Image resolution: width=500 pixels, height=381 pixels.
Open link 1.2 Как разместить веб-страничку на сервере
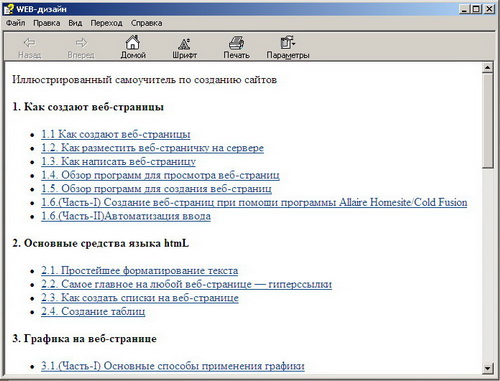coord(152,148)
